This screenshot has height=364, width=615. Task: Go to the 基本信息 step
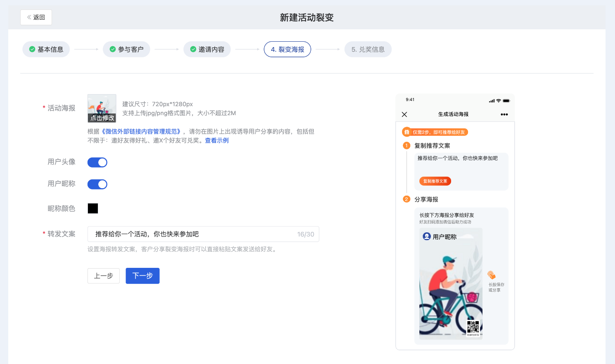tap(46, 49)
